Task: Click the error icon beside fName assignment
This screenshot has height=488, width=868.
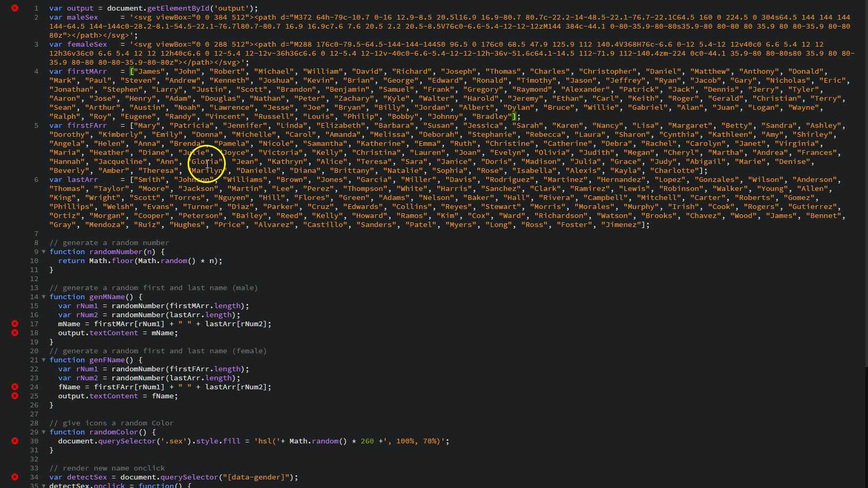Action: coord(15,387)
